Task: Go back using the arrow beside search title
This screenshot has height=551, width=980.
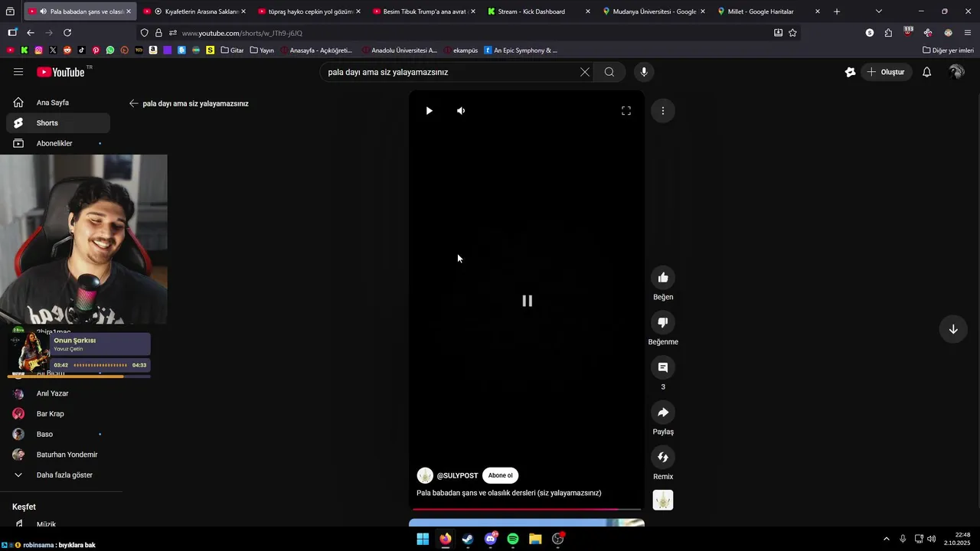Action: tap(133, 103)
